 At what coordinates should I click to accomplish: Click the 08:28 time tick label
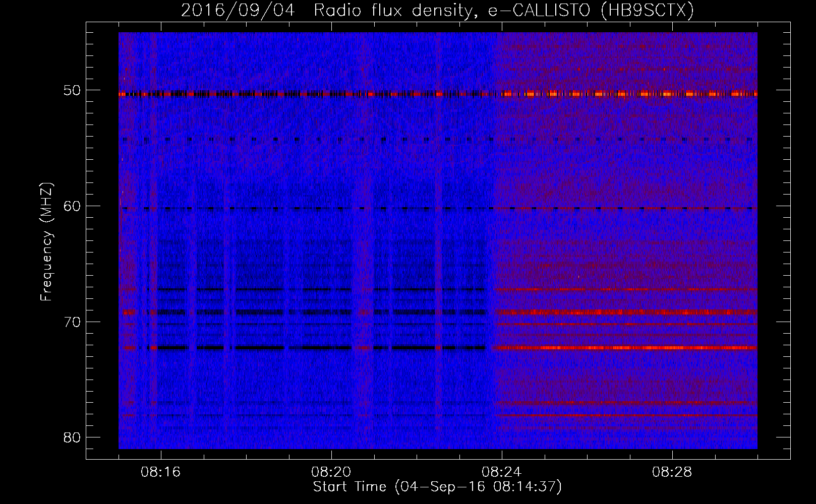tap(672, 472)
